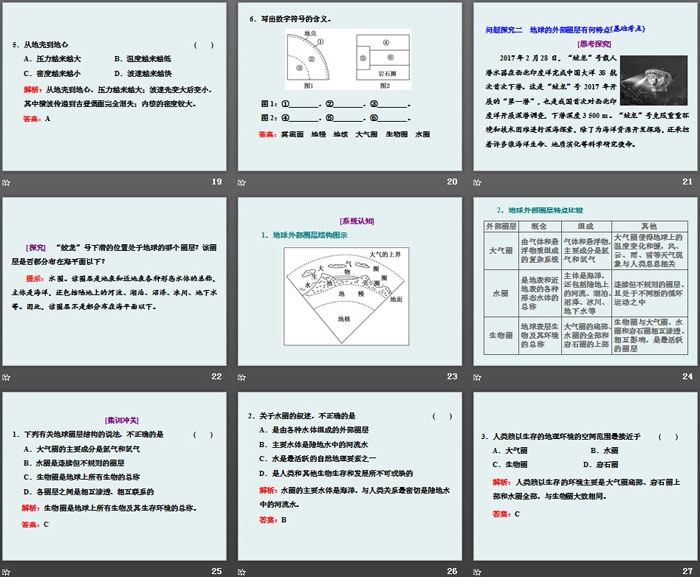Image resolution: width=700 pixels, height=577 pixels.
Task: Click the animation star icon under slide 22
Action: (x=6, y=377)
